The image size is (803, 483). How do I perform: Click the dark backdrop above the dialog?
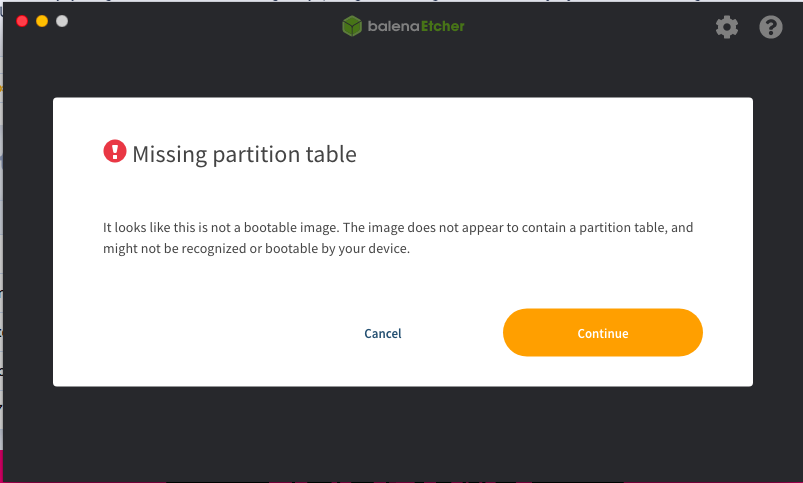pyautogui.click(x=402, y=72)
